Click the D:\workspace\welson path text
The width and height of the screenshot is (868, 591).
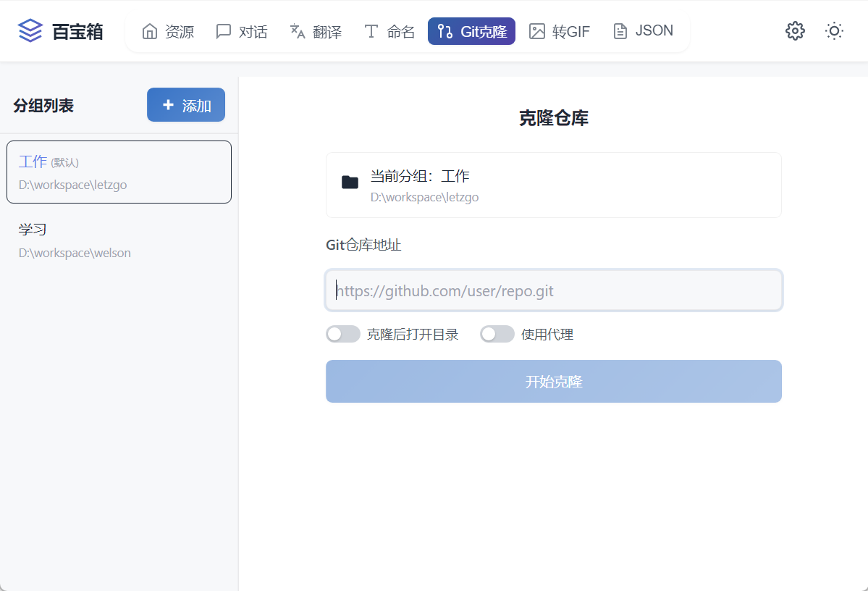coord(75,253)
